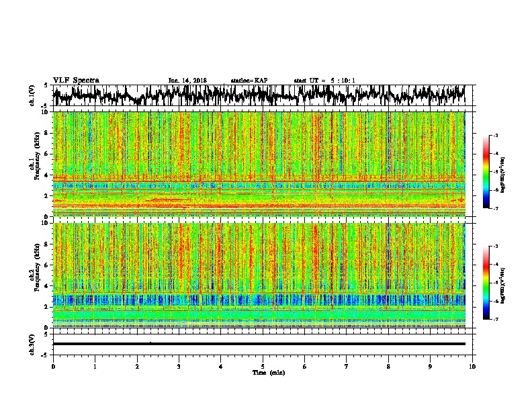Screen dimensions: 532x411
Task: Click the "ch.1(V)" waveform axis label
Action: 32,95
